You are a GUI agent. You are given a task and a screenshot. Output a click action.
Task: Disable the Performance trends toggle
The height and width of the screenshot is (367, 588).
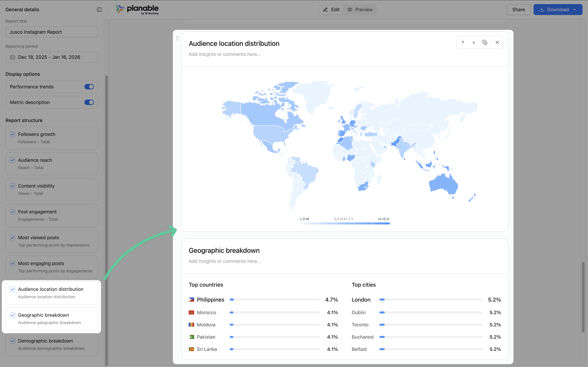click(x=89, y=87)
